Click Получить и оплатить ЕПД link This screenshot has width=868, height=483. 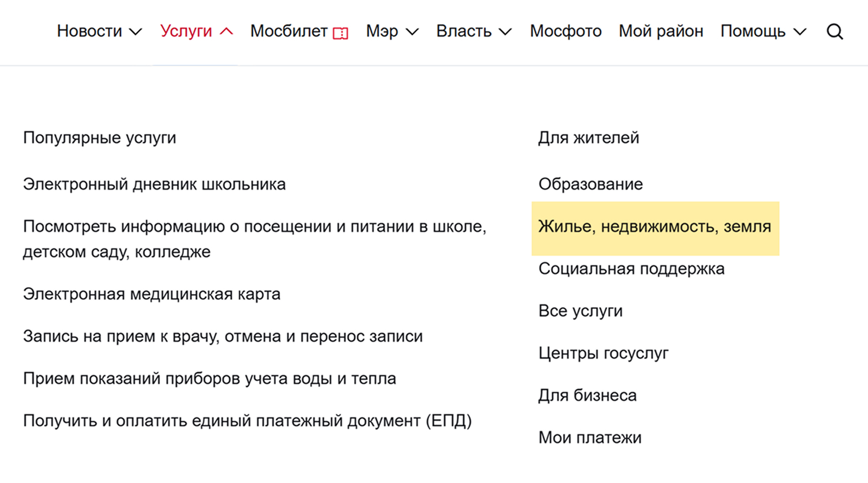click(247, 421)
